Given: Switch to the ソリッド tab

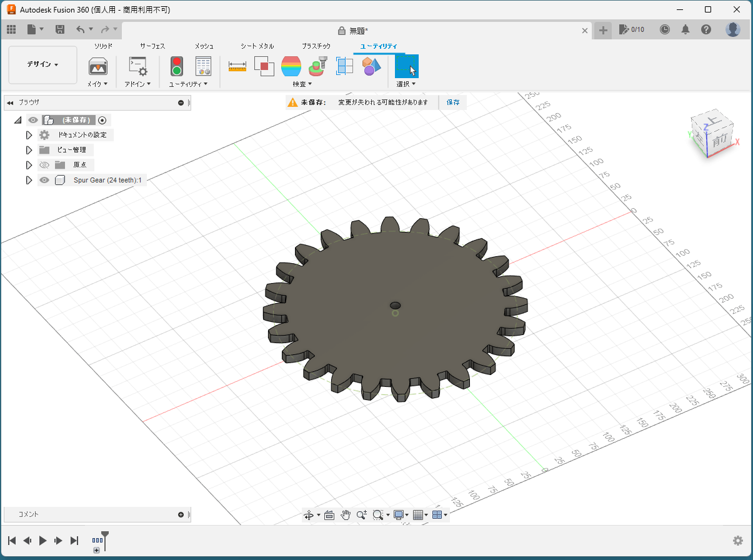Looking at the screenshot, I should [x=104, y=46].
